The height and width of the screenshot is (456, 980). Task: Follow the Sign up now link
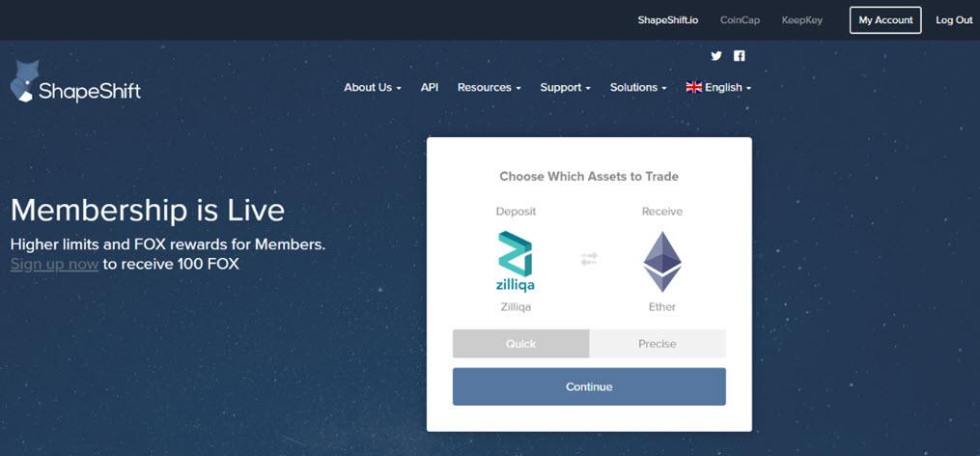pos(54,264)
